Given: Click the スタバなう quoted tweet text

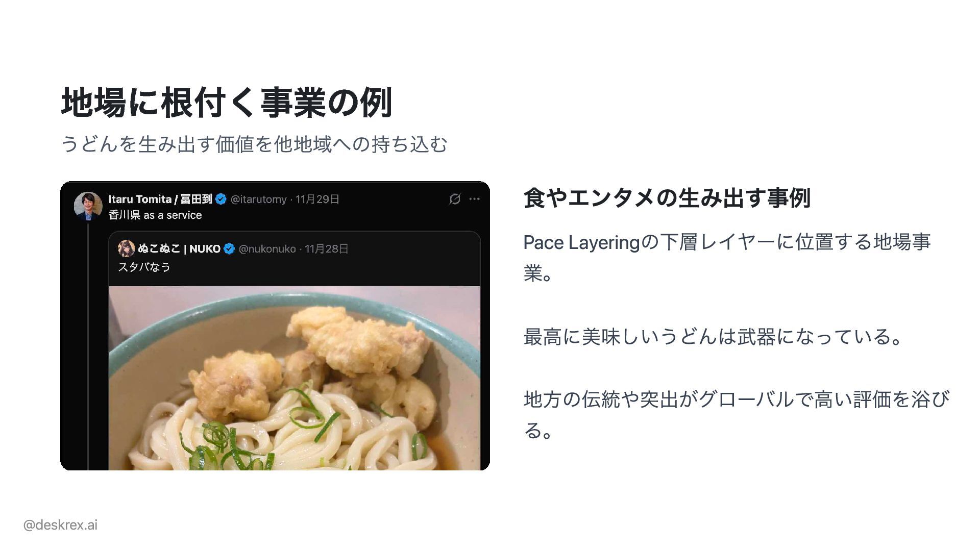Looking at the screenshot, I should coord(144,267).
